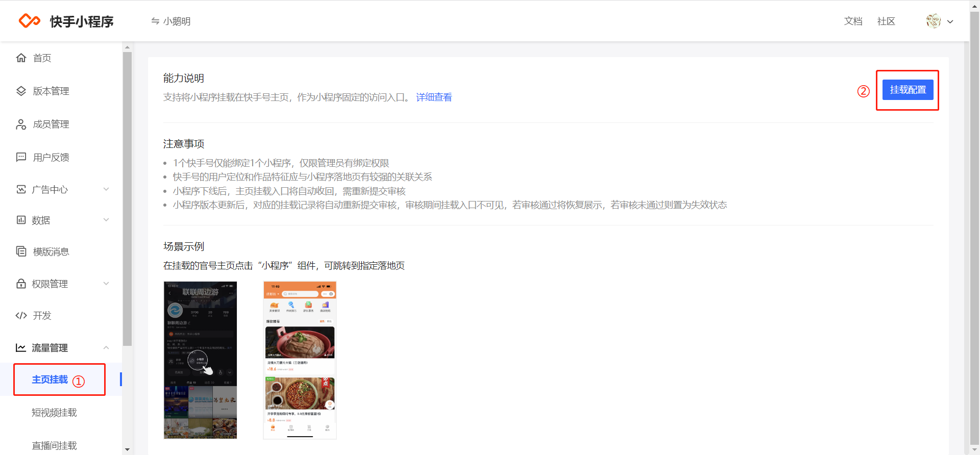Open 短视频挂载 submenu item
This screenshot has width=980, height=455.
coord(54,413)
